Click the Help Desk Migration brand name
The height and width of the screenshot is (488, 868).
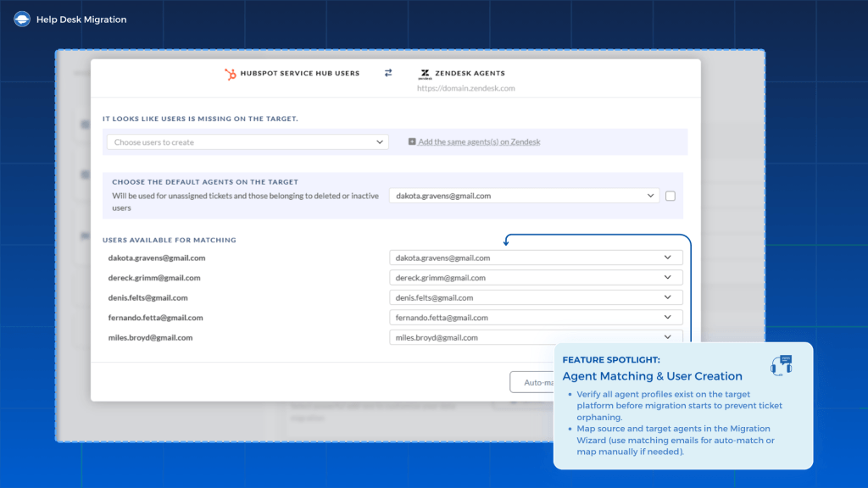pos(81,19)
